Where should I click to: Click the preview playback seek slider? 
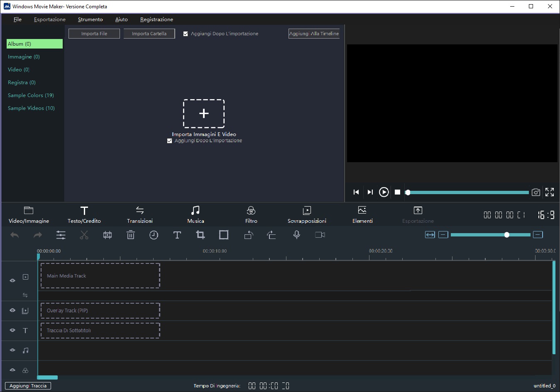[x=467, y=192]
